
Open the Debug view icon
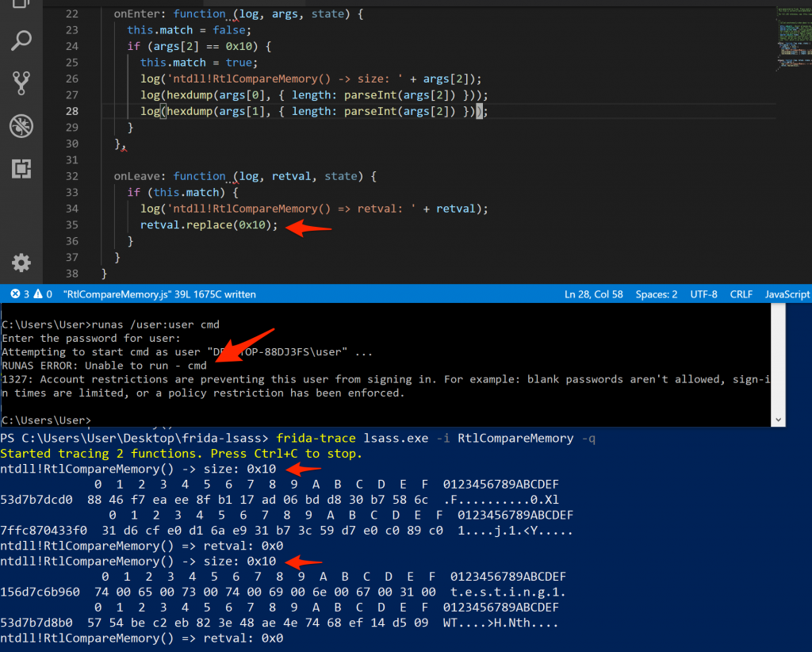[x=21, y=125]
